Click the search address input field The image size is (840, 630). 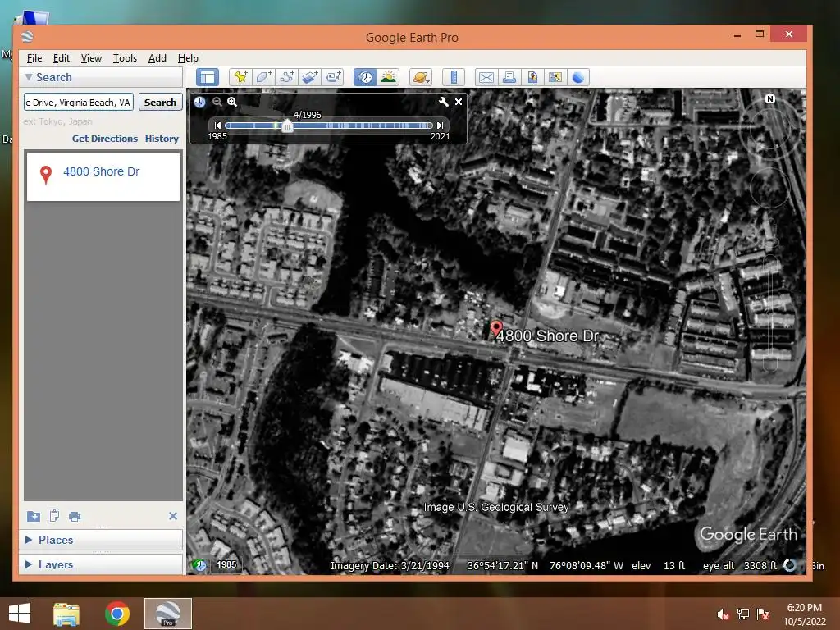click(x=78, y=103)
